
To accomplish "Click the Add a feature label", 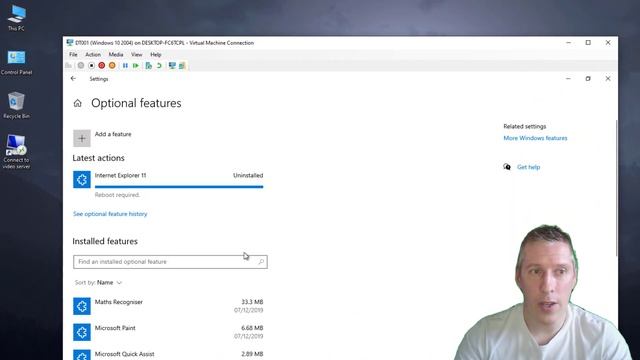I will point(113,134).
